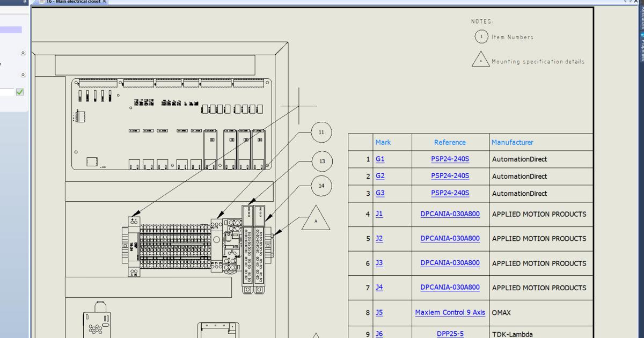Open the J6 mark link
644x338 pixels.
379,334
